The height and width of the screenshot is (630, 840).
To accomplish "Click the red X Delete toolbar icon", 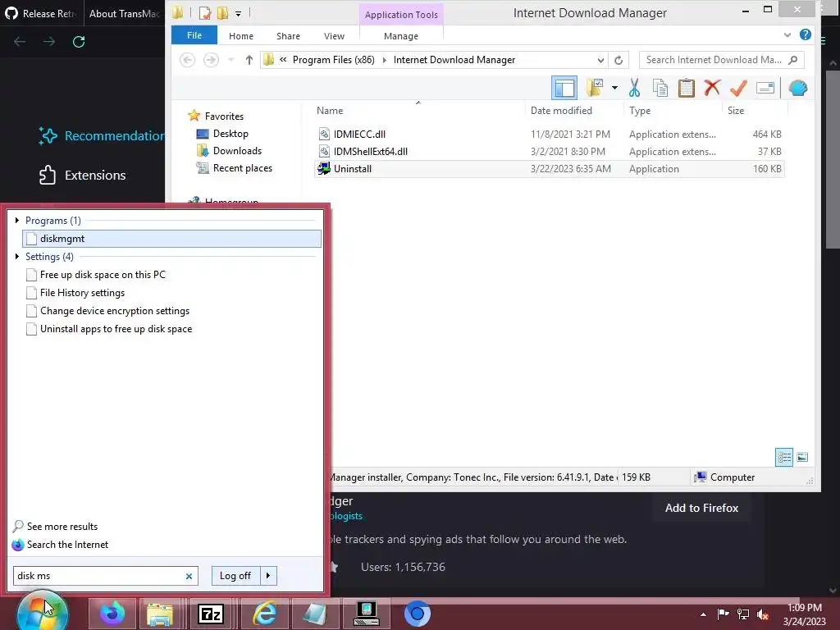I will tap(712, 87).
